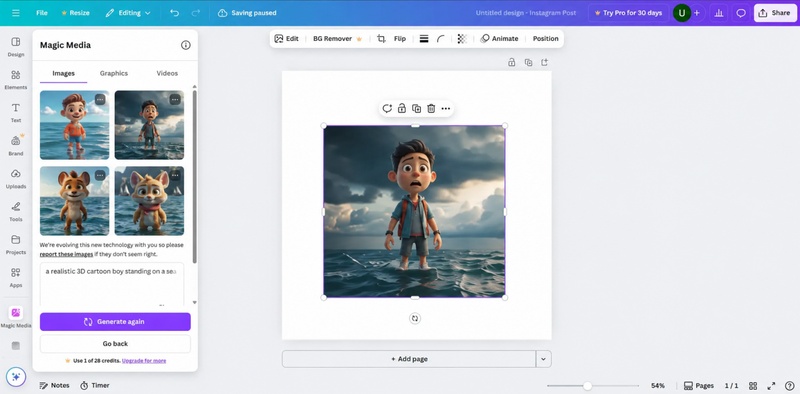Open the Apps sidebar panel
This screenshot has width=800, height=394.
tap(16, 278)
